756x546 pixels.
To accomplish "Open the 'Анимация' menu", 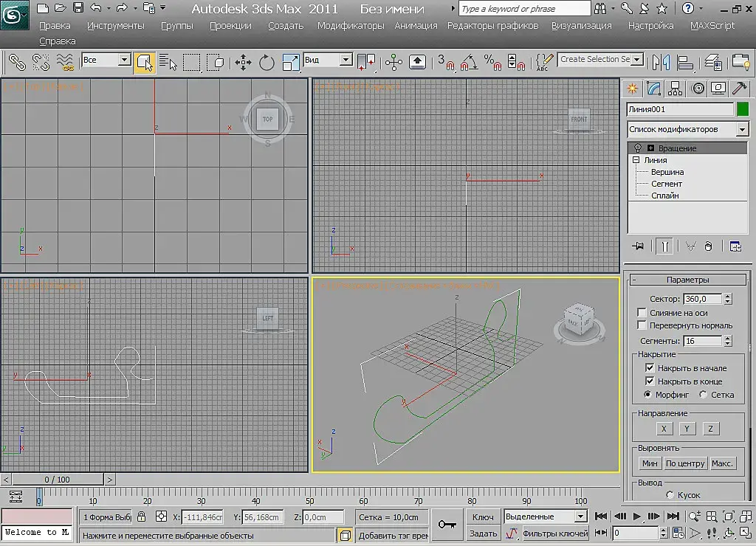I will 416,25.
